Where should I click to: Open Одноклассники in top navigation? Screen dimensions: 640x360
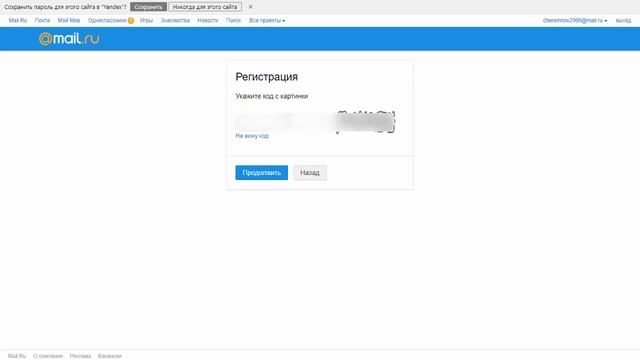point(107,20)
